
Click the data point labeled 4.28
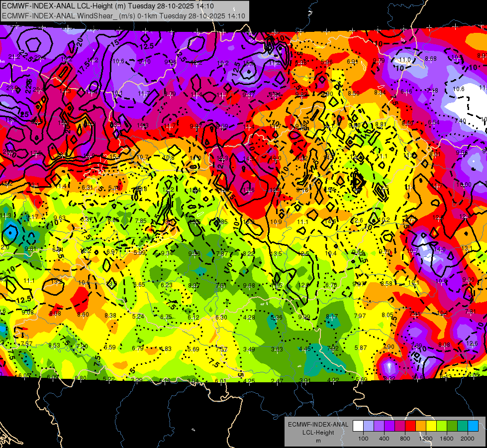point(249,317)
